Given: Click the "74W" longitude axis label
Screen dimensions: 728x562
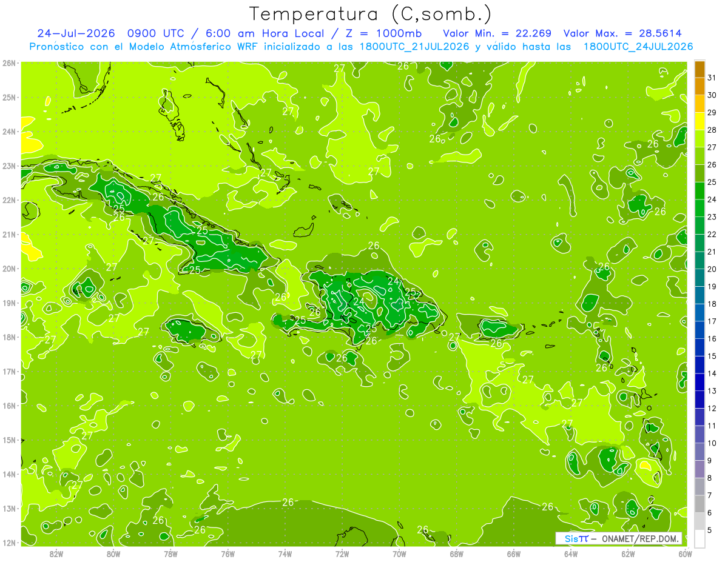Looking at the screenshot, I should point(285,554).
